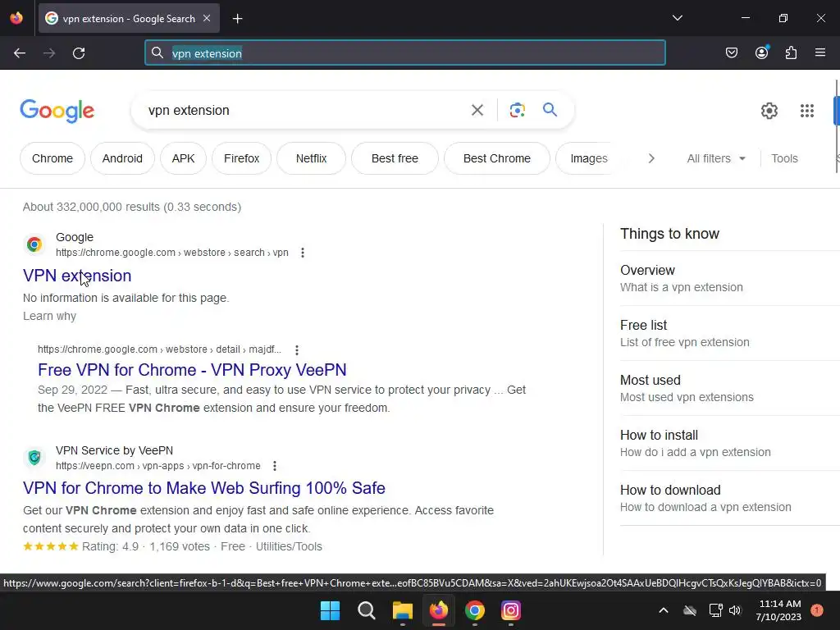
Task: Select the Netflix filter chip
Action: pyautogui.click(x=311, y=158)
